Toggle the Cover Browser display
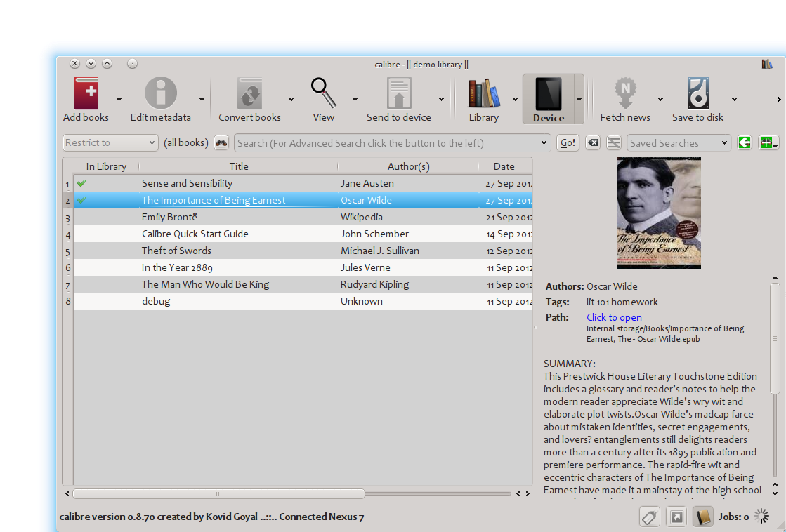786x532 pixels. tap(676, 517)
